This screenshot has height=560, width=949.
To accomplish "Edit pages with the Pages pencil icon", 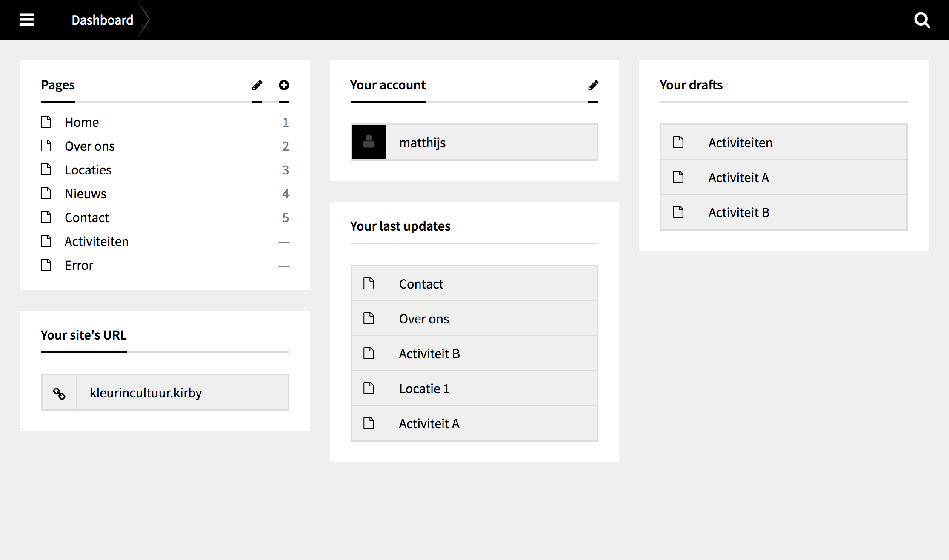I will click(257, 86).
